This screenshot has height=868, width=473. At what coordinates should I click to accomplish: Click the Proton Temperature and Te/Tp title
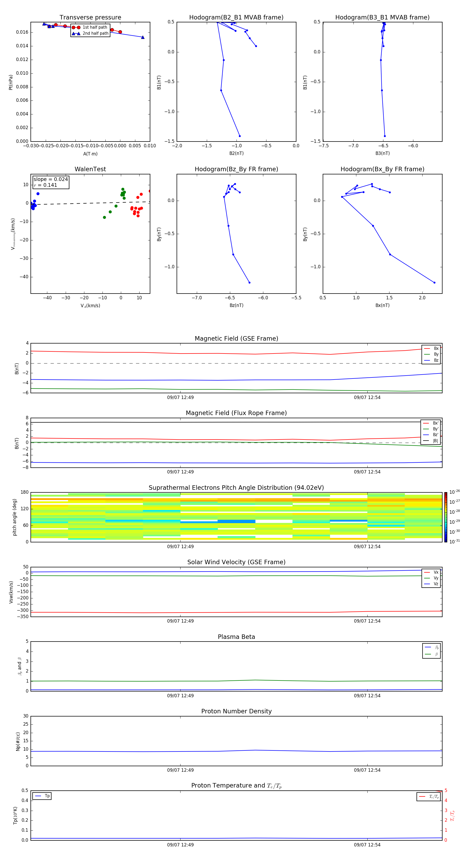click(x=236, y=785)
